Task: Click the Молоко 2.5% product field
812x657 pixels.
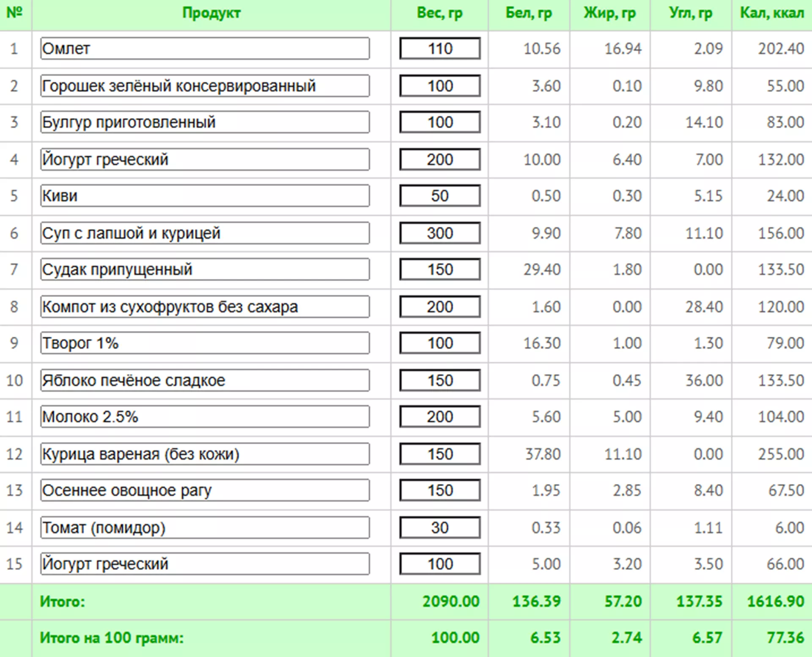Action: [x=205, y=417]
